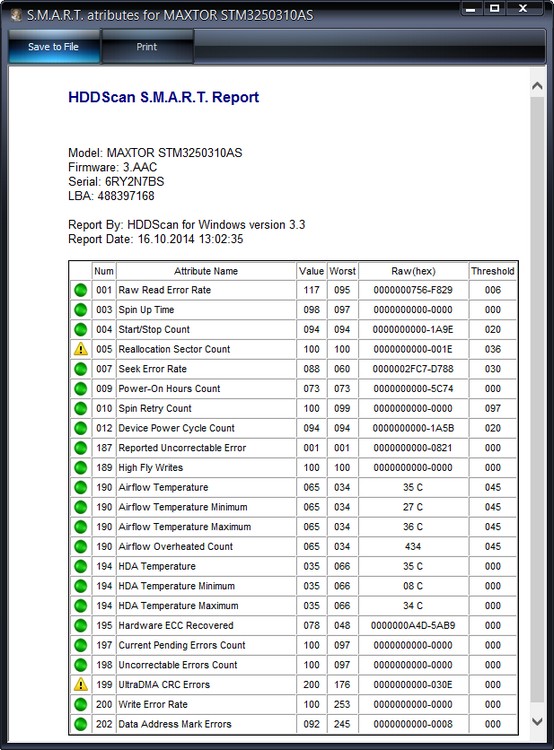Click green status icon for Spin Retry Count
This screenshot has width=554, height=750.
pos(80,408)
